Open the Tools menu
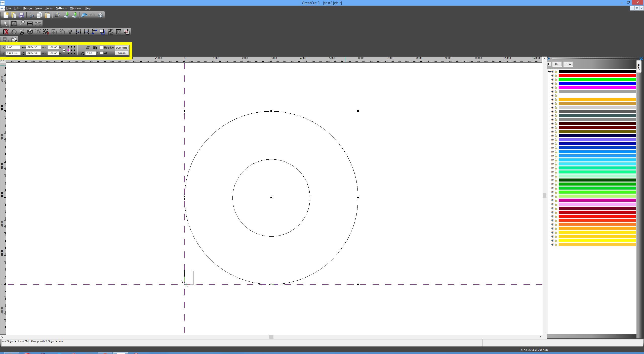Screen dimensions: 644x354 point(49,8)
